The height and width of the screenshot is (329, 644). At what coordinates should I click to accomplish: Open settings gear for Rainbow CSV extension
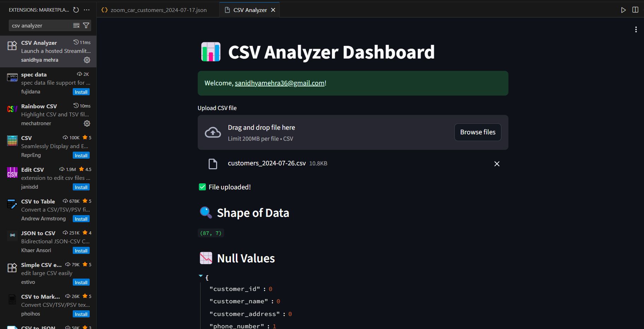(87, 123)
